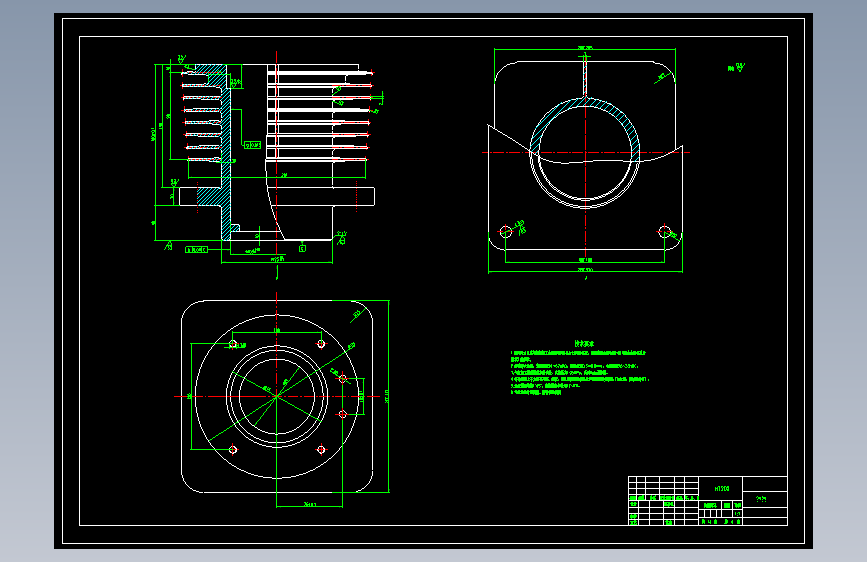Image resolution: width=867 pixels, height=562 pixels.
Task: Click the right bolt hole in the square-flange view
Action: coord(665,231)
